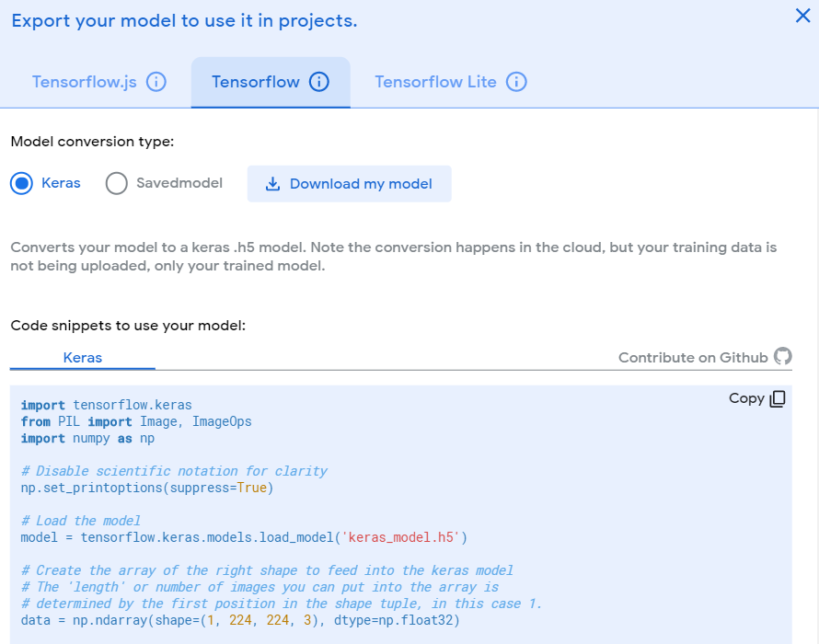This screenshot has height=644, width=819.
Task: Click the "import tensorflow.keras" code line
Action: pyautogui.click(x=107, y=405)
